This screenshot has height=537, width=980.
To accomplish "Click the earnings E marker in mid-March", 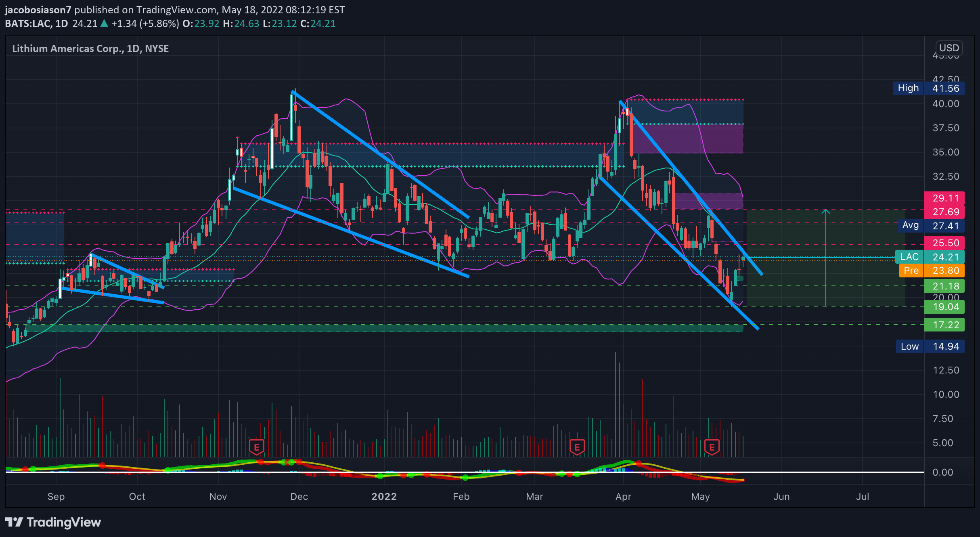I will click(x=577, y=447).
